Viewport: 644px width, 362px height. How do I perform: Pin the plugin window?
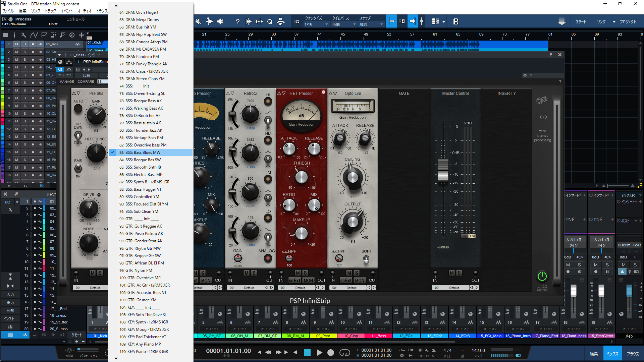551,55
